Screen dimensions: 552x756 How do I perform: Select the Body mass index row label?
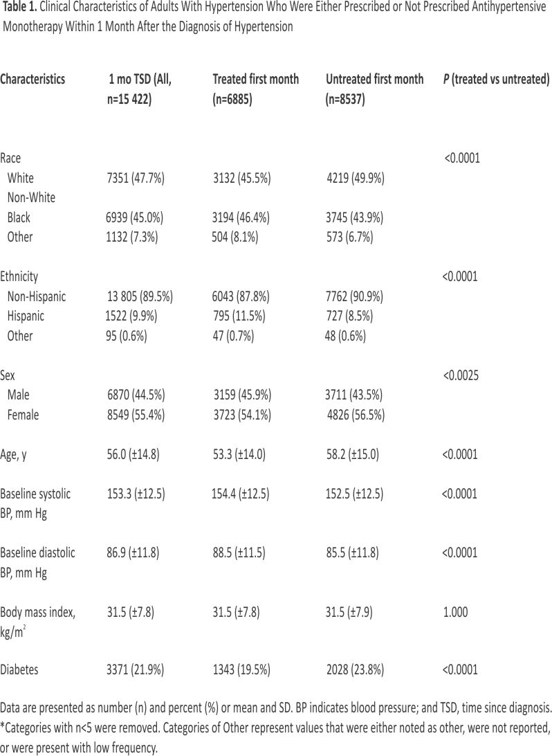(x=37, y=621)
